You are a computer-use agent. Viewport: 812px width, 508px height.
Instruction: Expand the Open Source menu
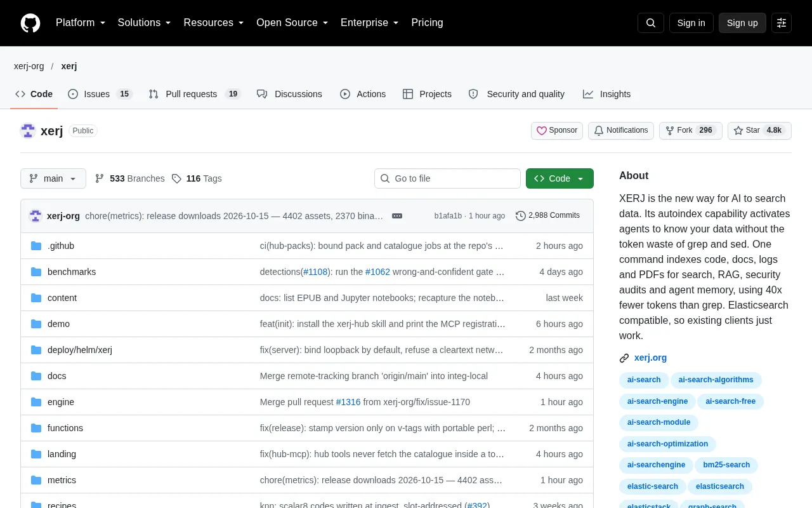(x=292, y=23)
